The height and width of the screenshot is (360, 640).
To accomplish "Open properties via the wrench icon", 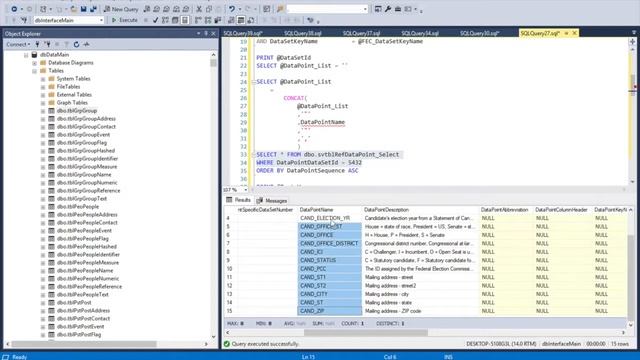I will pos(388,9).
